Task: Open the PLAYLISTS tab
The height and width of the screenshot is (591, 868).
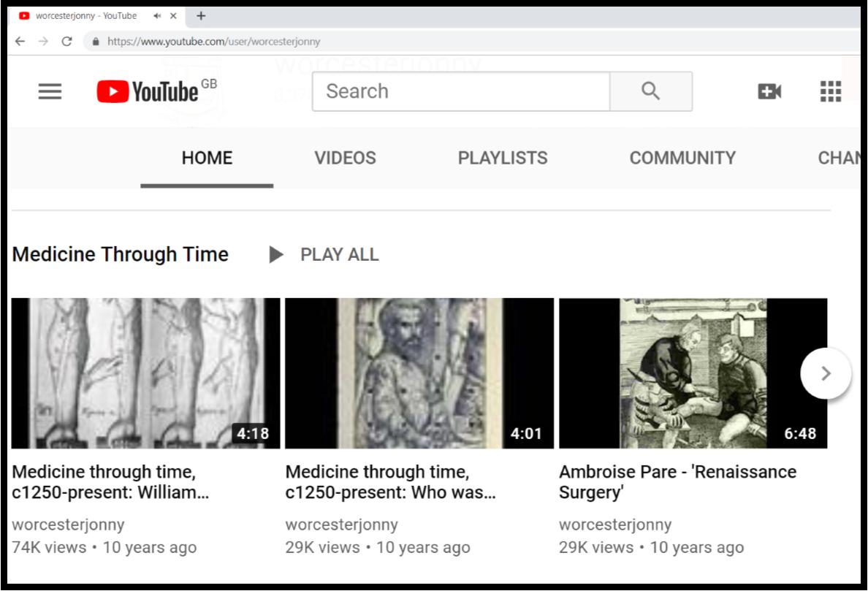Action: coord(503,158)
